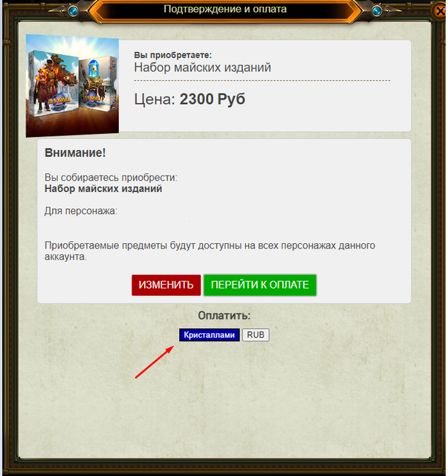Click the Подтверждение и оплата title banner
The width and height of the screenshot is (448, 476).
(x=225, y=9)
